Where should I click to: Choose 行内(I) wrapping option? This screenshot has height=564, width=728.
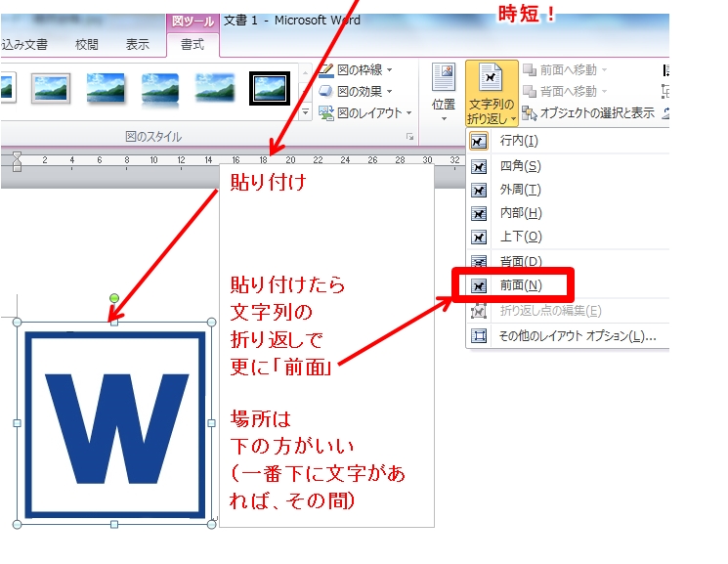(x=519, y=141)
